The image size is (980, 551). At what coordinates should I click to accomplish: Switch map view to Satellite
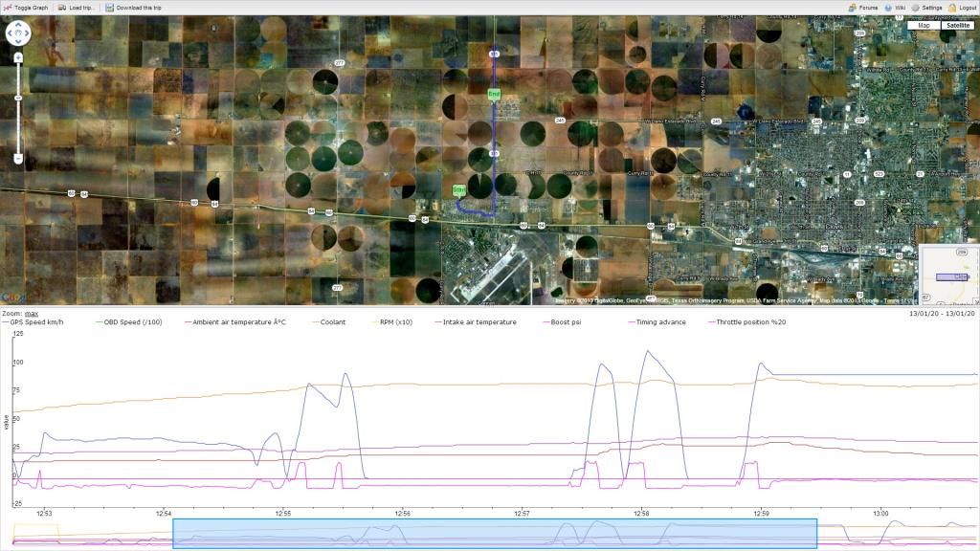[x=956, y=26]
